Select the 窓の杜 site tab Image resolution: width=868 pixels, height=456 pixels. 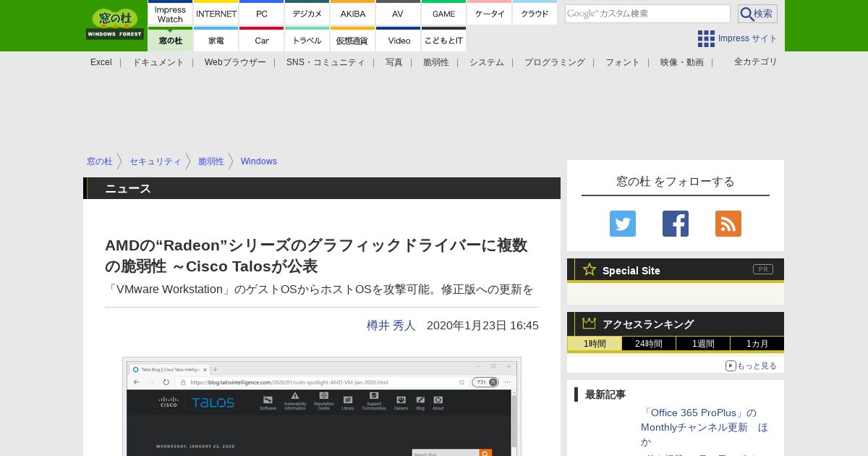(x=171, y=40)
